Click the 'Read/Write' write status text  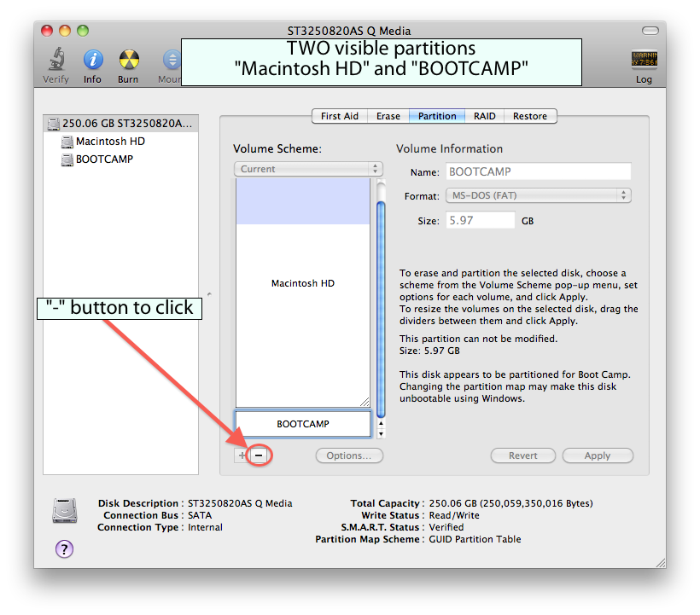454,515
